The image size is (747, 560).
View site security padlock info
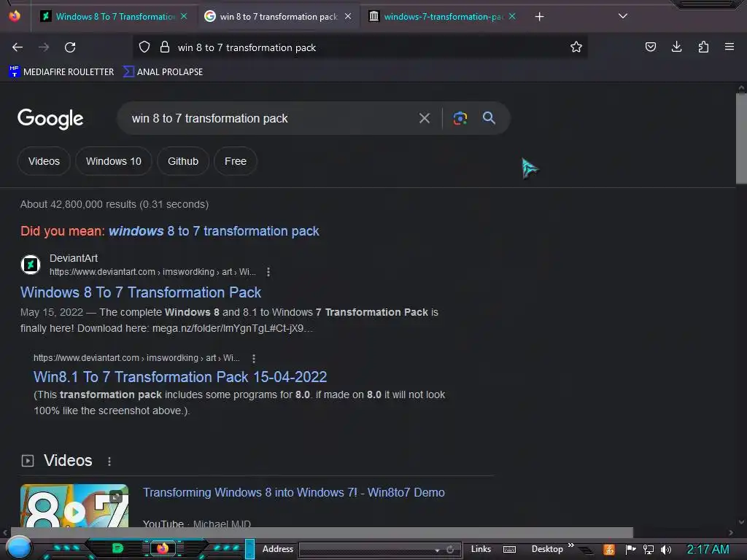point(165,47)
